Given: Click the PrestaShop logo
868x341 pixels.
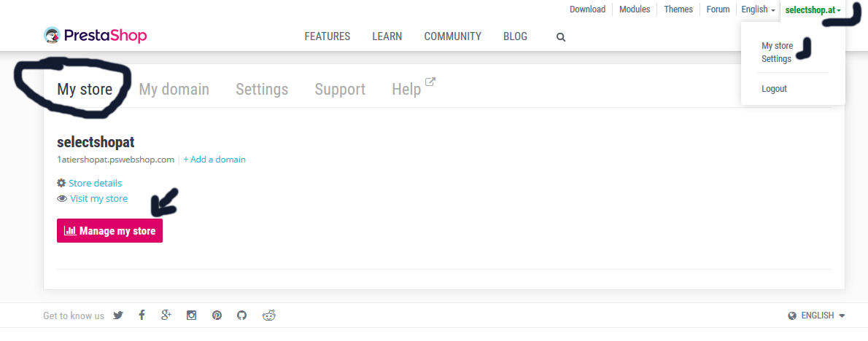Looking at the screenshot, I should coord(96,36).
